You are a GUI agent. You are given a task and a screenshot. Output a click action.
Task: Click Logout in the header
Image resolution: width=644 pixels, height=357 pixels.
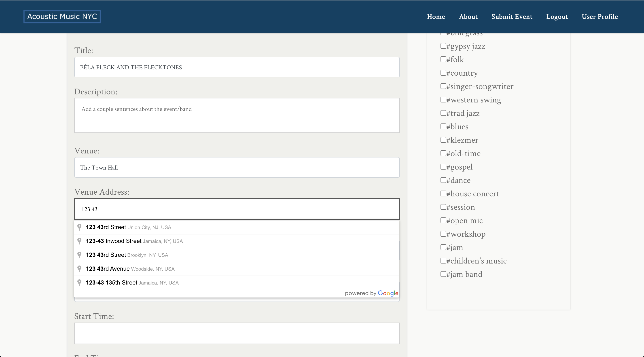pyautogui.click(x=557, y=17)
